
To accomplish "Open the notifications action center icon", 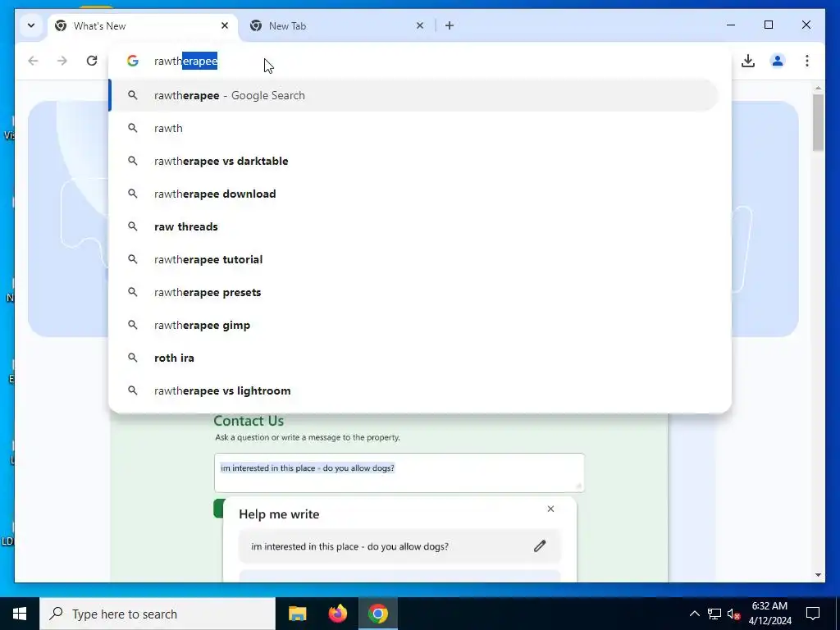I will (x=813, y=614).
